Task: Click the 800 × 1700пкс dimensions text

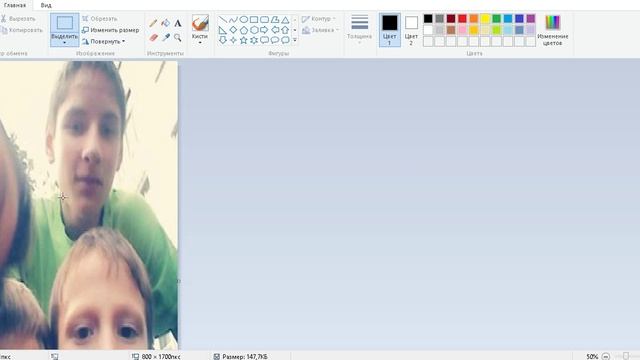Action: point(161,356)
